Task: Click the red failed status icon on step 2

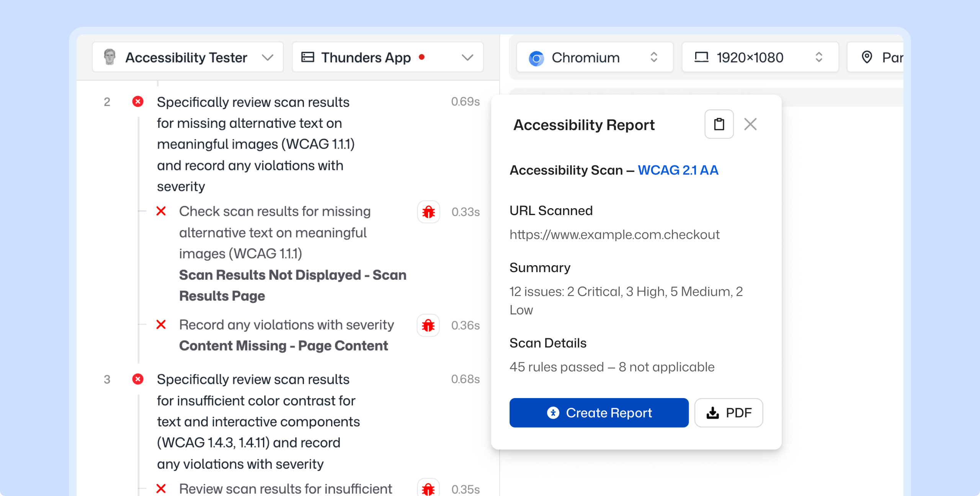Action: pyautogui.click(x=138, y=102)
